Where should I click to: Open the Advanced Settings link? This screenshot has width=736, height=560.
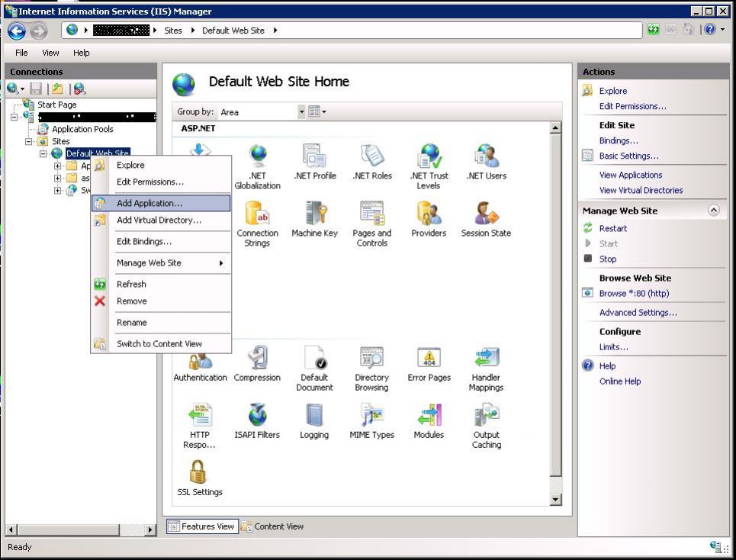coord(638,313)
